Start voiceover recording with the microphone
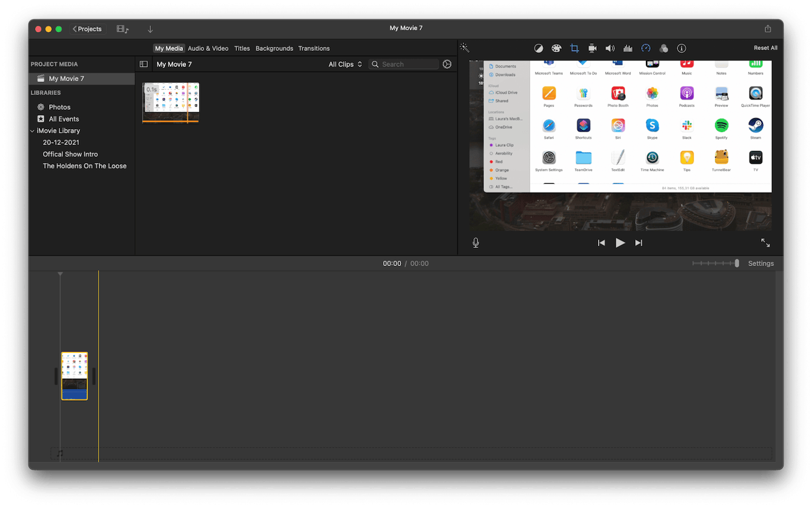The width and height of the screenshot is (812, 508). click(x=476, y=242)
